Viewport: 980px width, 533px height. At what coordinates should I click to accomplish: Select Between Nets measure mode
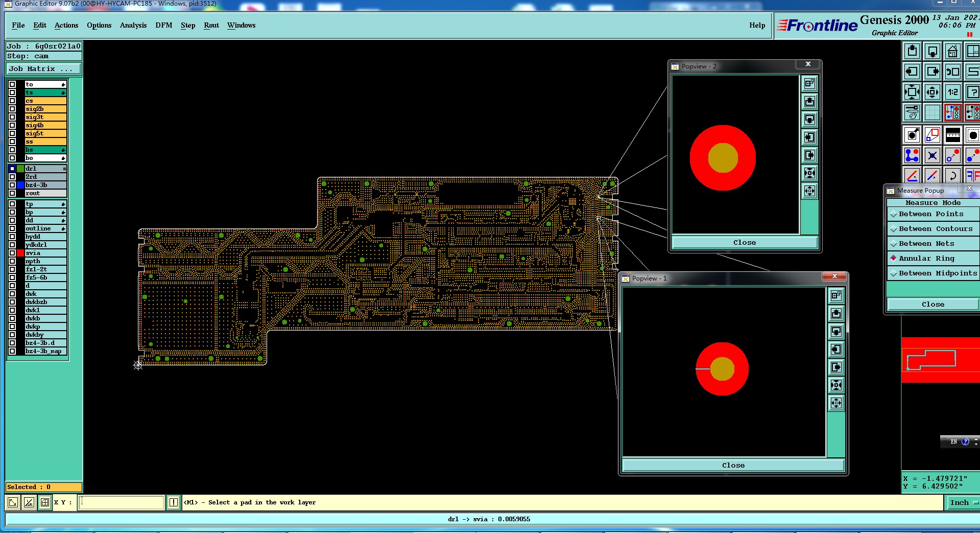point(933,243)
